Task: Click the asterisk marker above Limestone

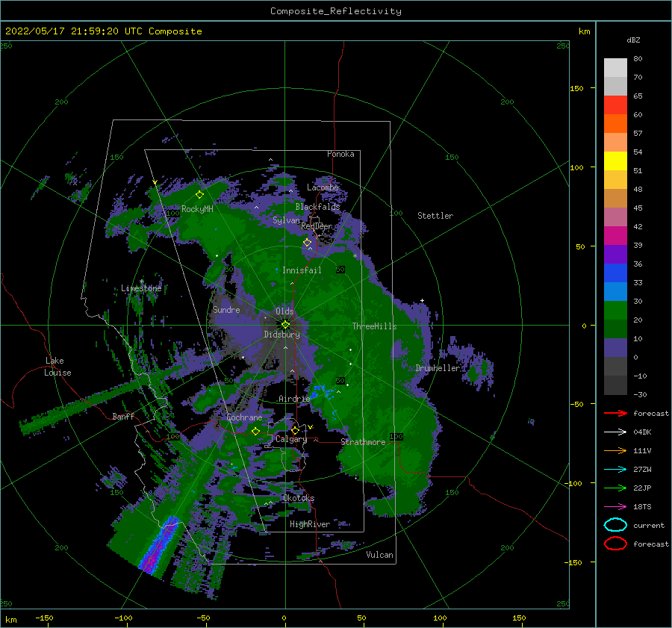Action: click(x=141, y=282)
